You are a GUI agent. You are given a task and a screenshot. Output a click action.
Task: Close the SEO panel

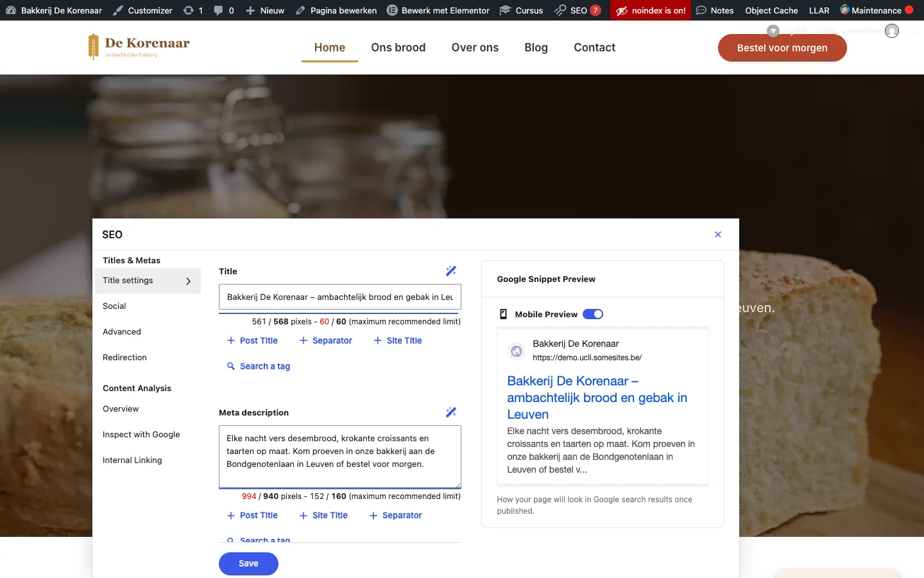click(x=718, y=234)
